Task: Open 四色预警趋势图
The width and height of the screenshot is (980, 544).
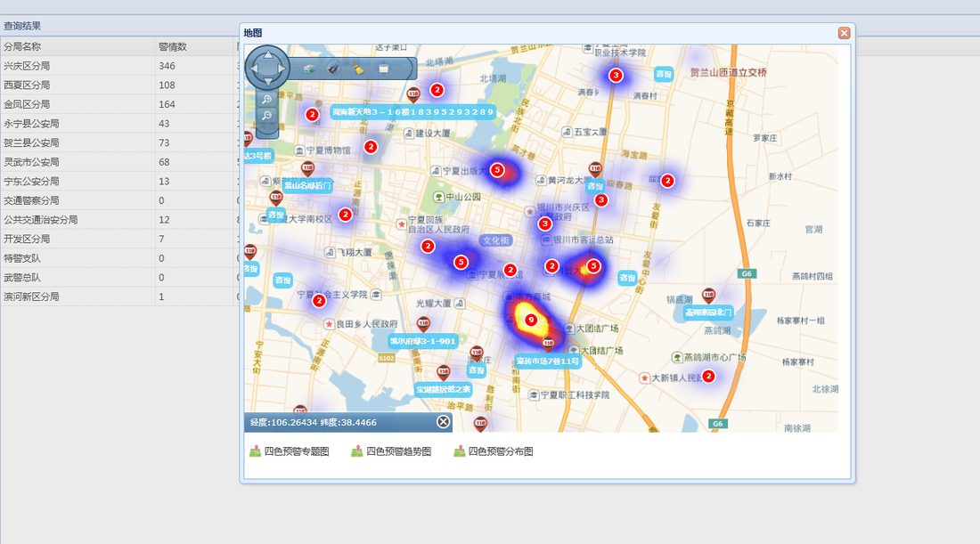Action: coord(391,451)
